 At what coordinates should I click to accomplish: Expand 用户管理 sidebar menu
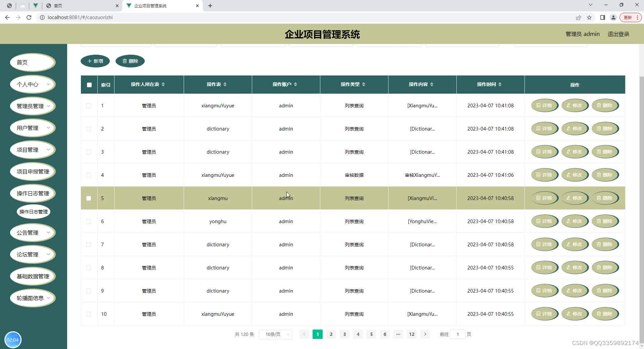tap(33, 128)
